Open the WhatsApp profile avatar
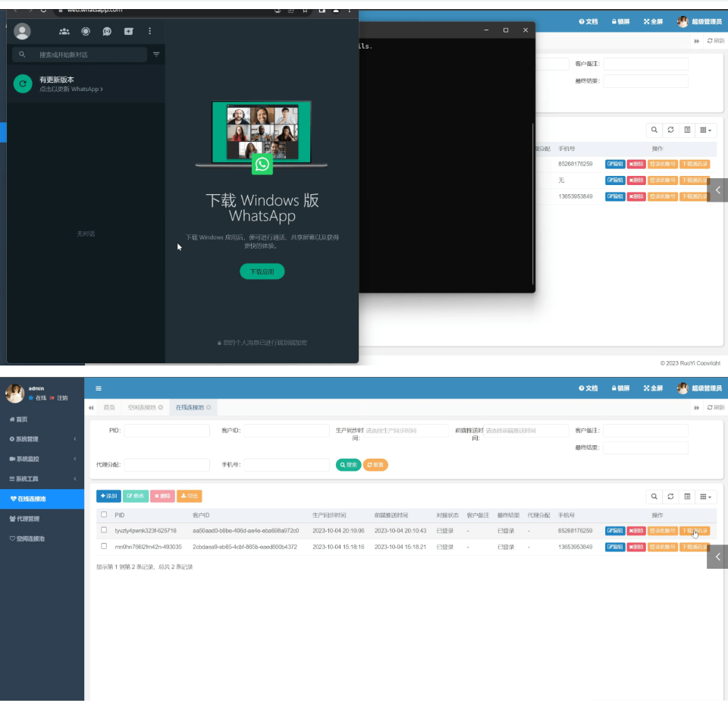 [23, 31]
